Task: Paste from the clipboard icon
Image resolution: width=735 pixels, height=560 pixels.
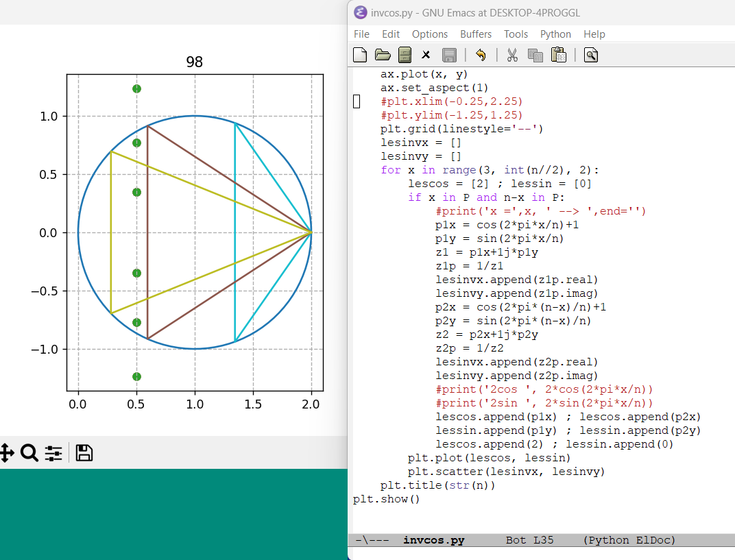Action: [558, 55]
